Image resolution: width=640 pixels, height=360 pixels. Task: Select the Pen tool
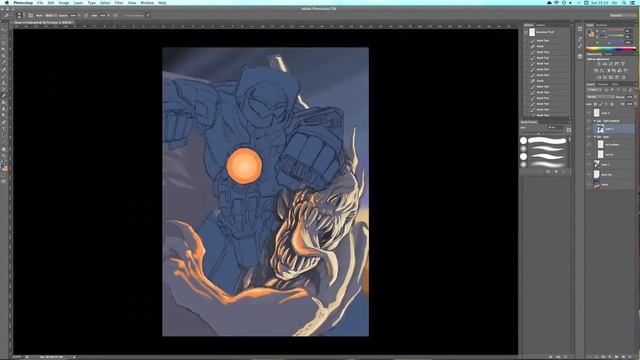[4, 122]
